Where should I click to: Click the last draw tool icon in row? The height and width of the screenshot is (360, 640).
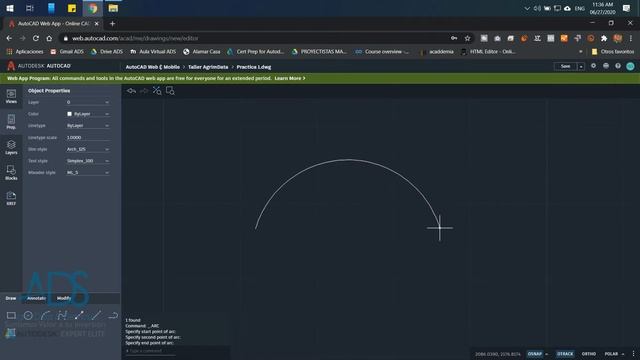coord(113,315)
